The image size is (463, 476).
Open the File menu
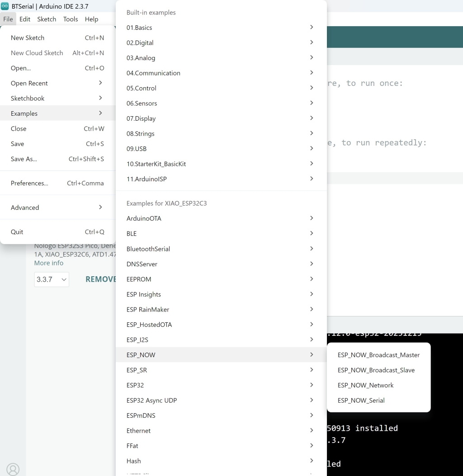tap(8, 19)
